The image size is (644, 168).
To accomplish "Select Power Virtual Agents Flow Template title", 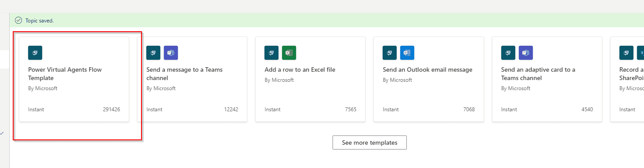I will click(65, 74).
